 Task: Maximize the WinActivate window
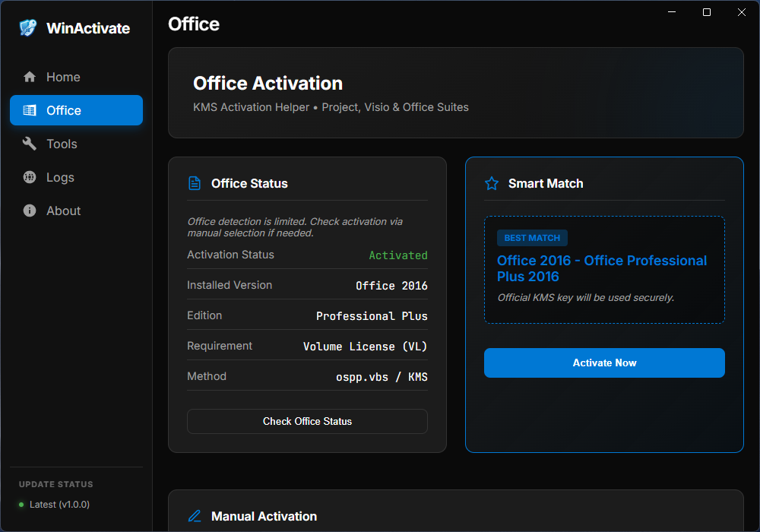point(707,12)
